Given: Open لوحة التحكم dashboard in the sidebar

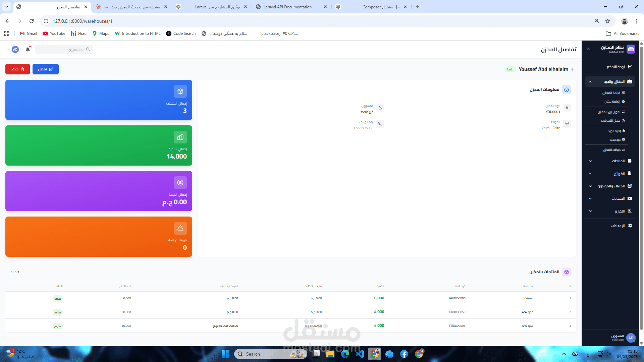Looking at the screenshot, I should pos(610,67).
